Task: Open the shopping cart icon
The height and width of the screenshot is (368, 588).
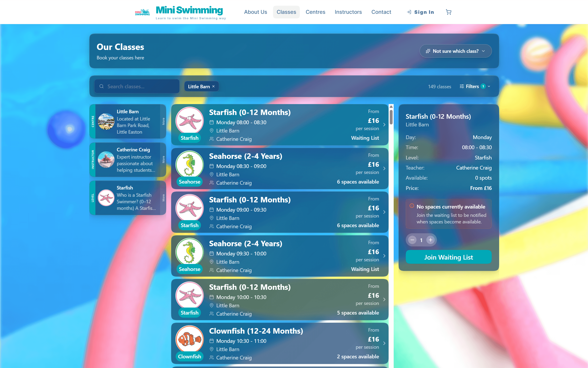Action: 448,12
